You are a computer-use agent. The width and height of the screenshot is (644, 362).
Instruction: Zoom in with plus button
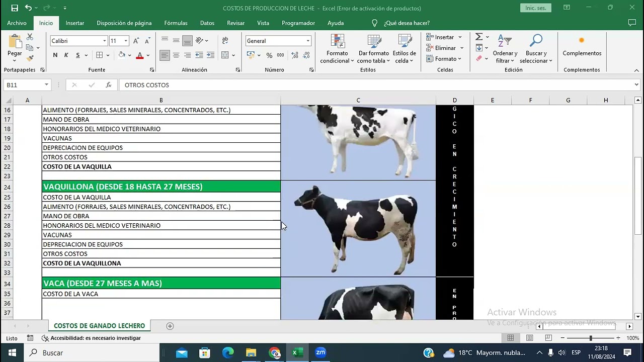tap(618, 338)
